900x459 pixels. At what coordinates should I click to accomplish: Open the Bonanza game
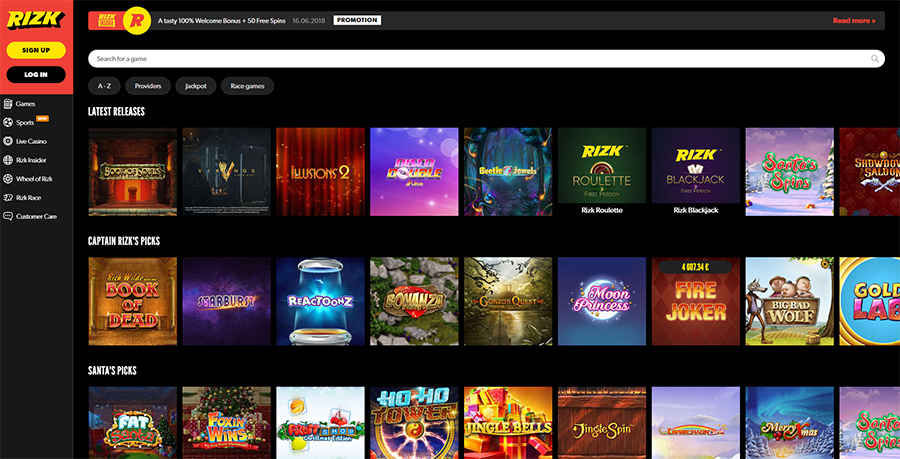click(x=414, y=301)
